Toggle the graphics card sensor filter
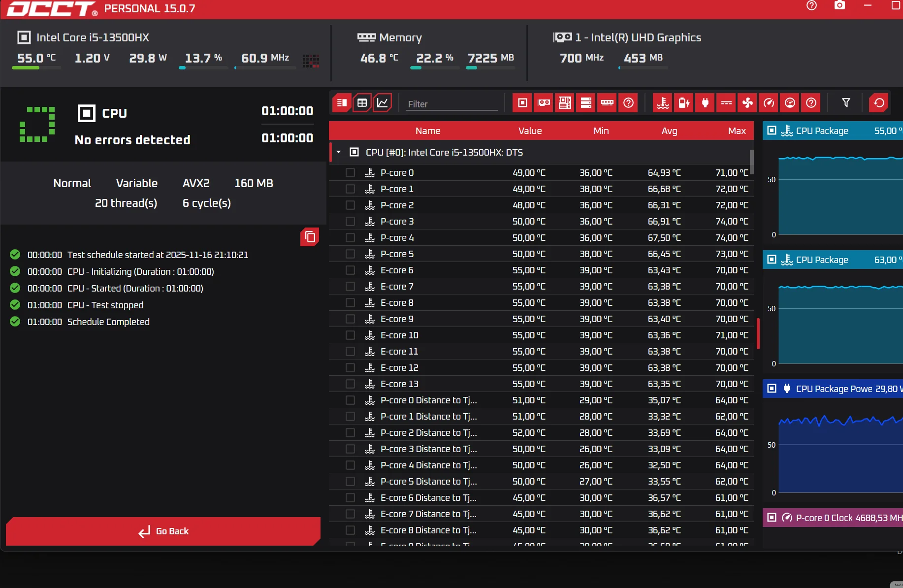The image size is (903, 588). pyautogui.click(x=544, y=103)
